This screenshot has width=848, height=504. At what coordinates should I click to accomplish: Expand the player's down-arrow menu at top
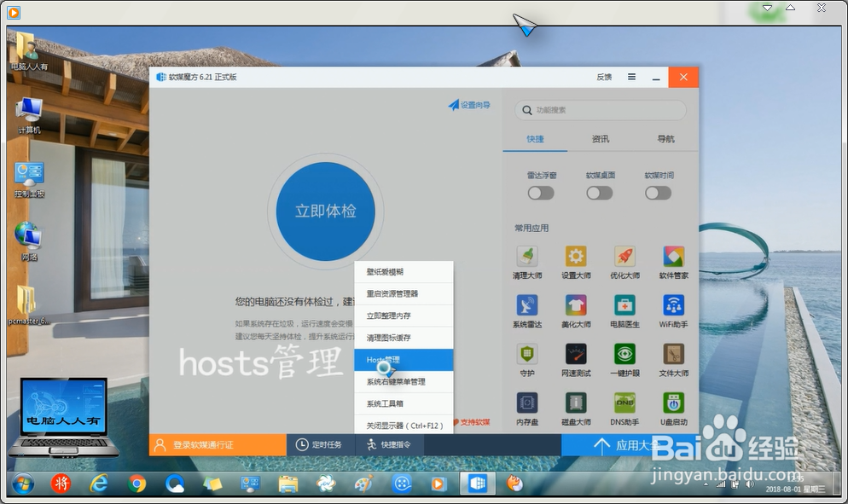(768, 8)
